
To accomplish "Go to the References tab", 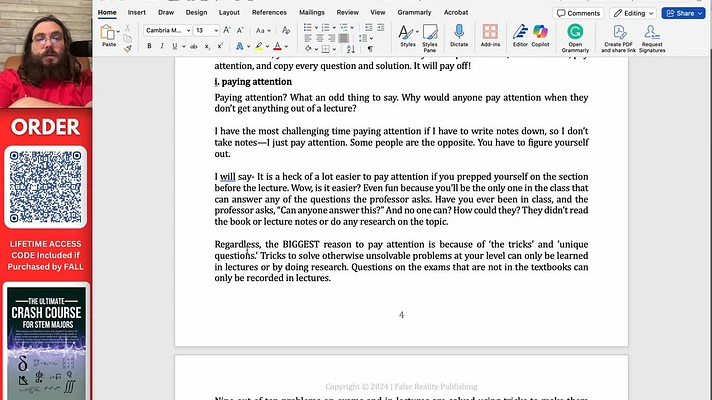I will [269, 12].
